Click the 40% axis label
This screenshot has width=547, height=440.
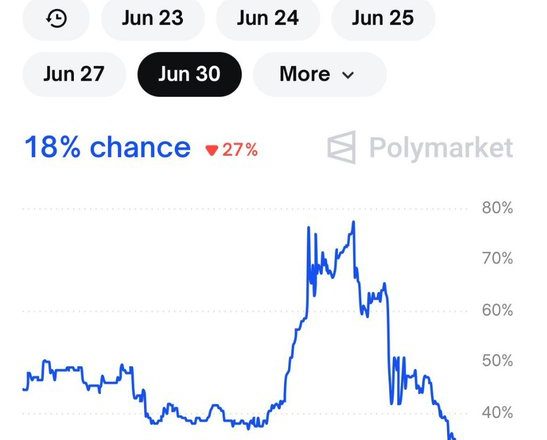(497, 413)
